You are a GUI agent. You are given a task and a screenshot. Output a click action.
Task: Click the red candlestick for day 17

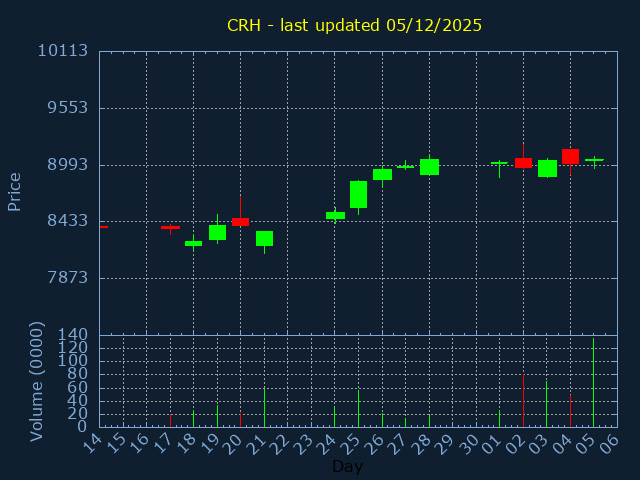(170, 228)
